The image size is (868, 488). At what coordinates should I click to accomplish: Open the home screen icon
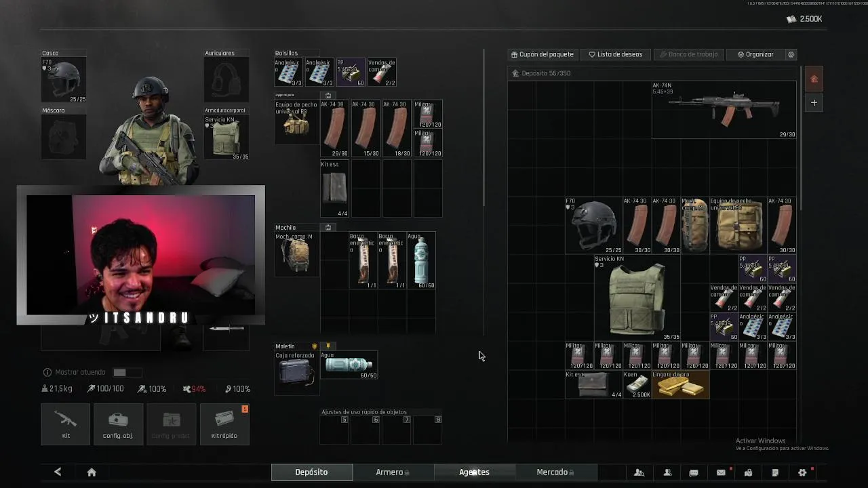[x=92, y=472]
